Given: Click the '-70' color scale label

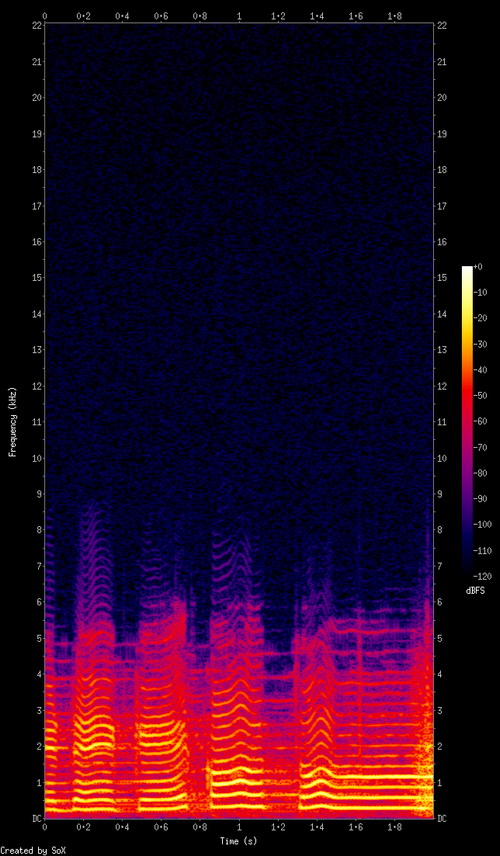Looking at the screenshot, I should tap(480, 447).
